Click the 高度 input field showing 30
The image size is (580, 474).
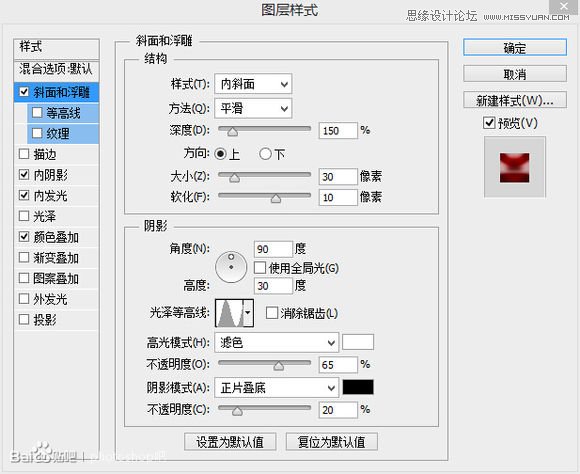273,286
